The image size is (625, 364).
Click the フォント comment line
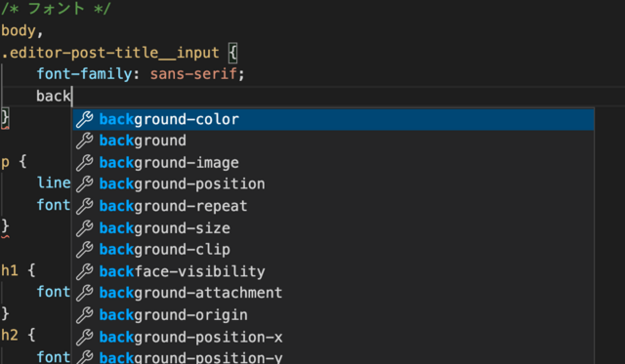tap(56, 9)
